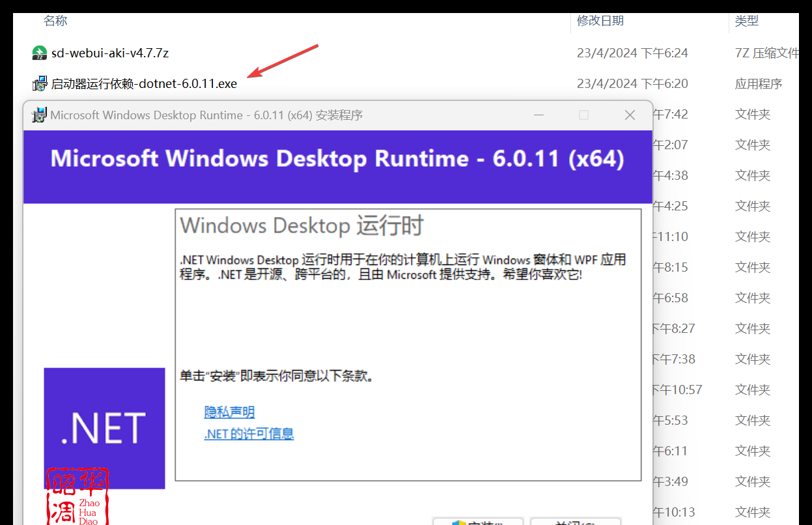Click the modified time ending 5:53

[x=670, y=420]
